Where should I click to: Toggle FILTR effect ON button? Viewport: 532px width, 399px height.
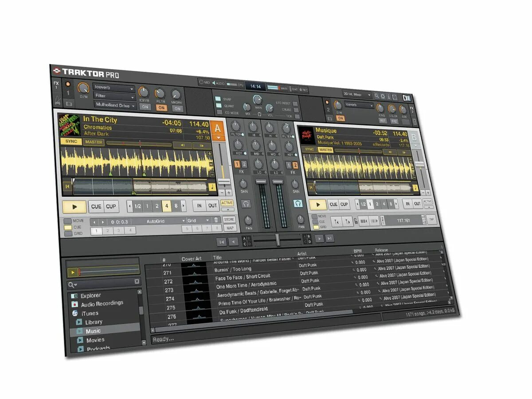pyautogui.click(x=161, y=108)
